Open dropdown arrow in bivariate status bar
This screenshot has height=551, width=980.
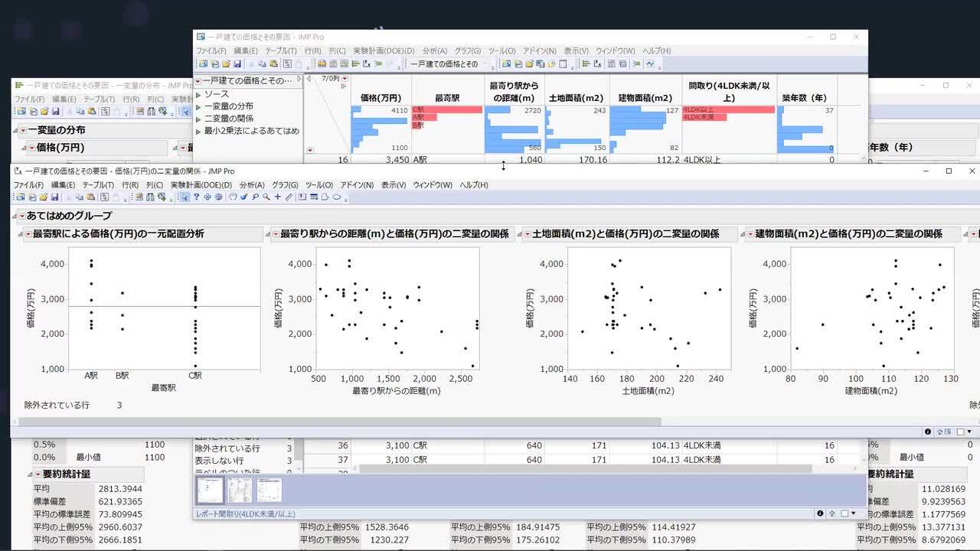point(970,432)
